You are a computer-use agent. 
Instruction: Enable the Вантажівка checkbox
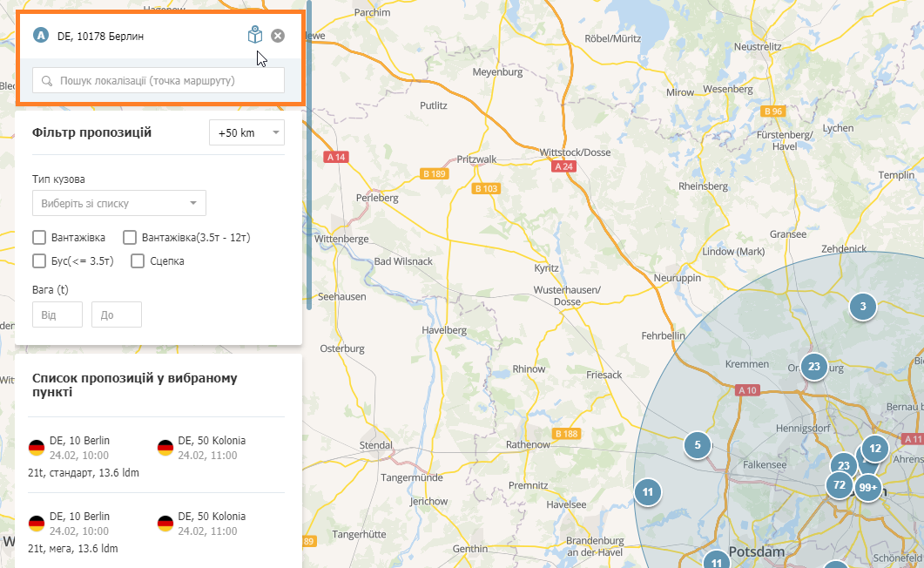coord(39,238)
